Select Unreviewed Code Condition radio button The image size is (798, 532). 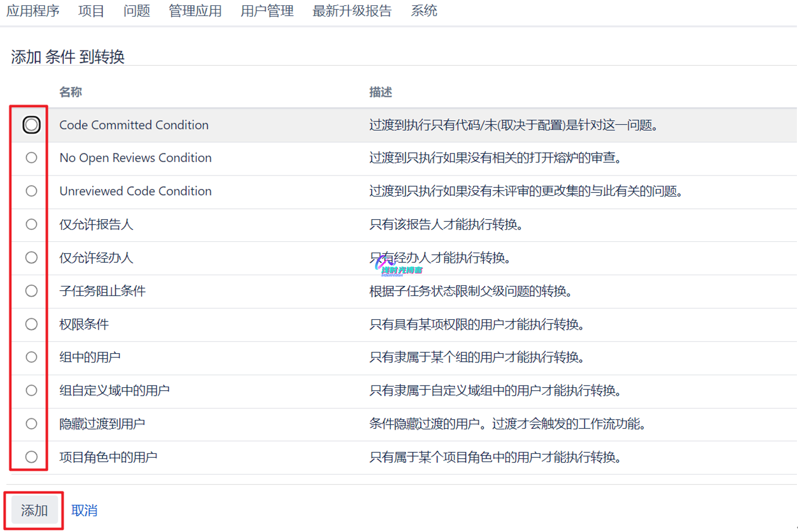31,191
